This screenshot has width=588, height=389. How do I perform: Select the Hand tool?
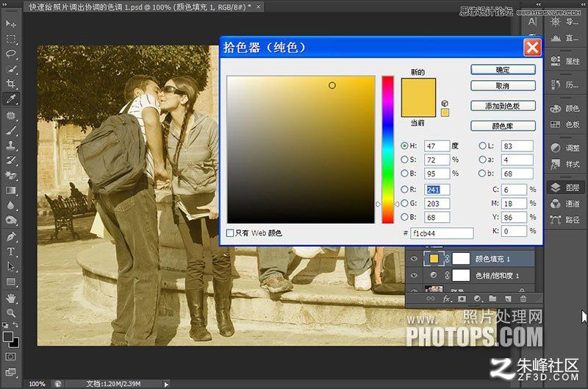click(x=11, y=299)
